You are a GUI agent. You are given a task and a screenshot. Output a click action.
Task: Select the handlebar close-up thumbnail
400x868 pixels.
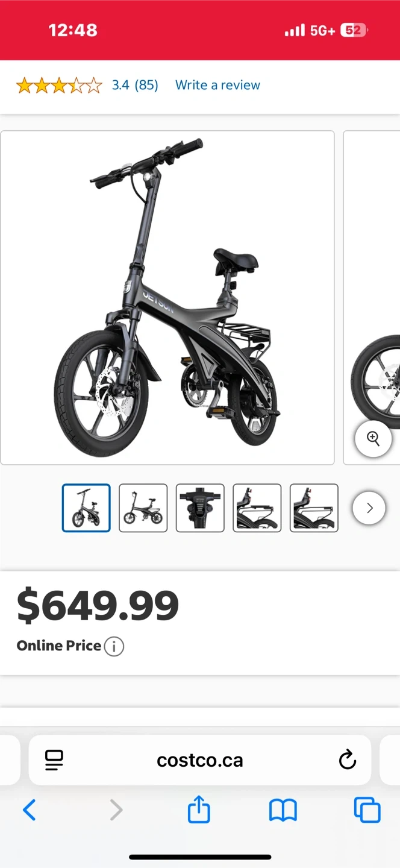point(200,508)
